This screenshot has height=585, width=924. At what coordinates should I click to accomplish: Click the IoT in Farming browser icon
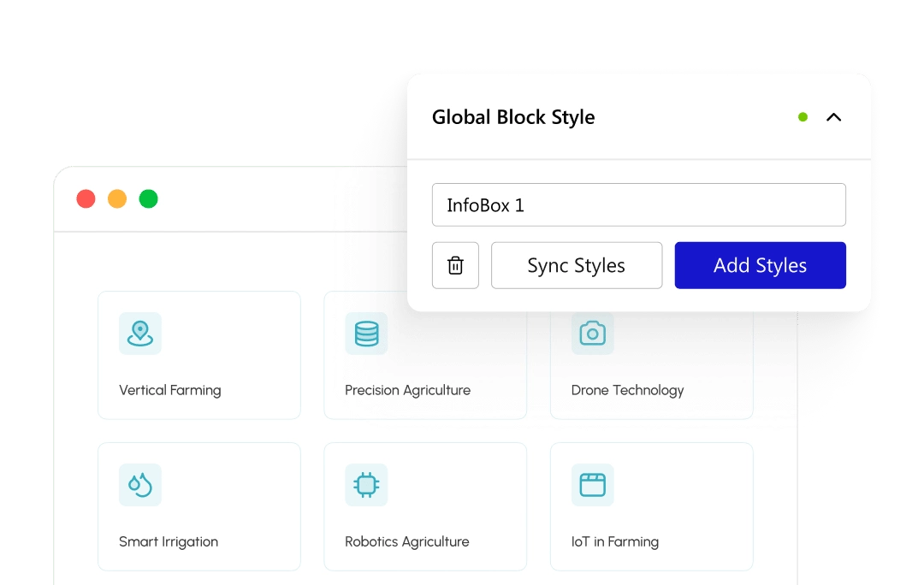click(592, 485)
